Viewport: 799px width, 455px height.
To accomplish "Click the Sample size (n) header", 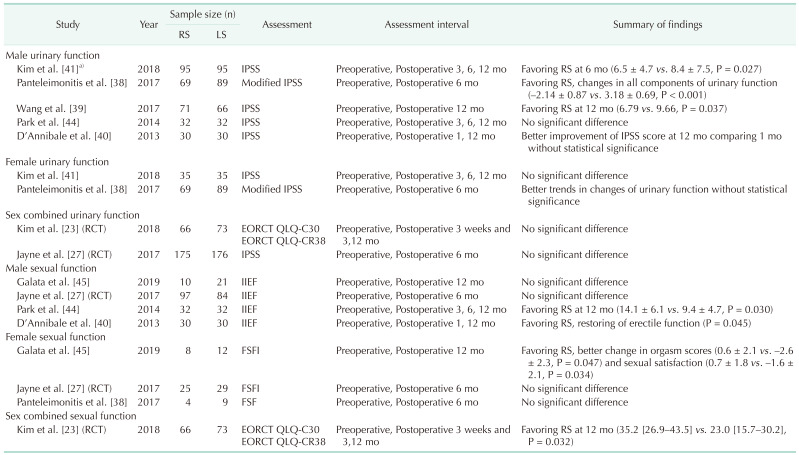I will pyautogui.click(x=206, y=14).
